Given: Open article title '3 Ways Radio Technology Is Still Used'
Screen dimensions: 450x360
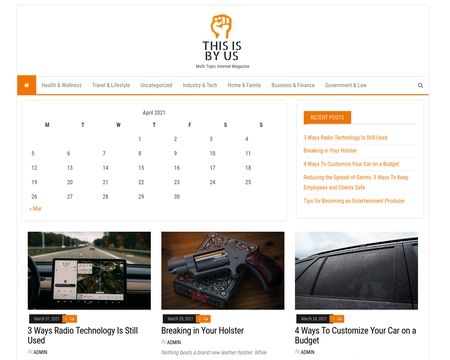Looking at the screenshot, I should click(x=83, y=335).
